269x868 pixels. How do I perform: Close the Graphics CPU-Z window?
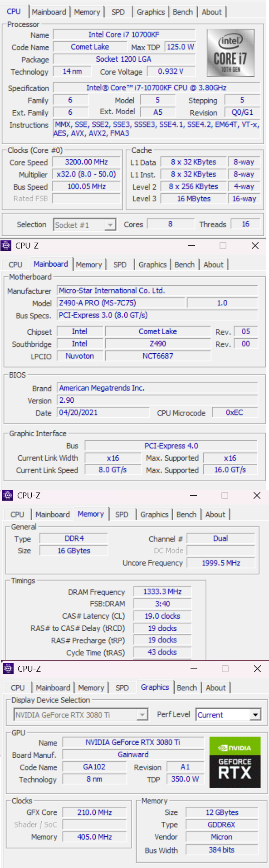click(x=257, y=668)
